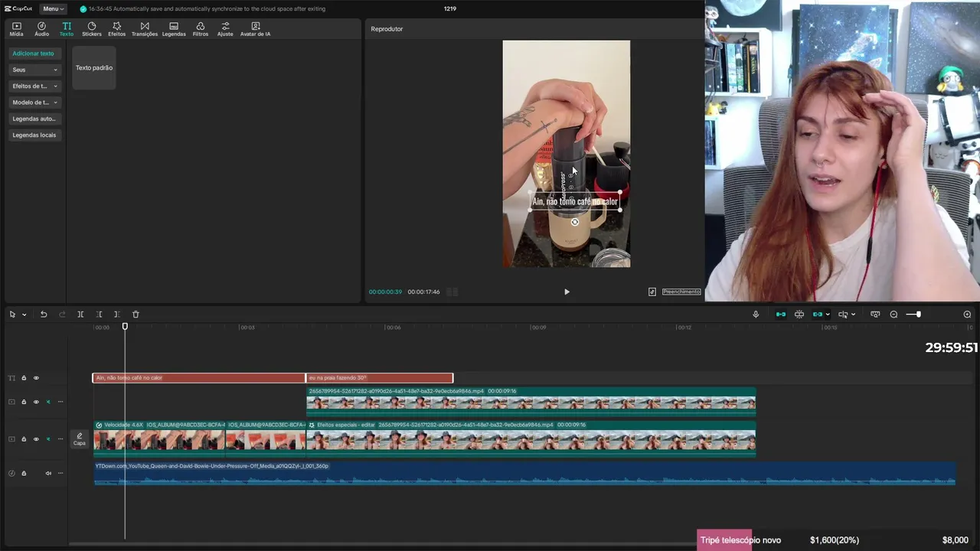Mute the Under Pressure audio track
This screenshot has height=551, width=980.
[x=48, y=473]
